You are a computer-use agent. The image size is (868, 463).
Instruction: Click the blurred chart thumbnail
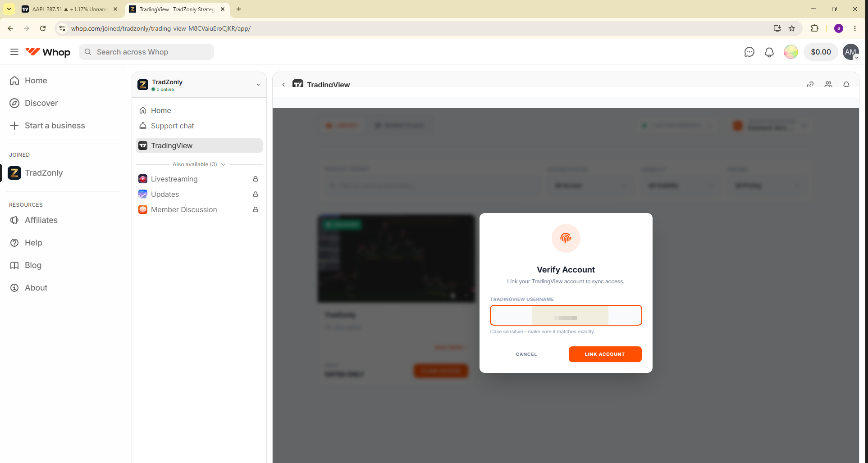click(397, 259)
